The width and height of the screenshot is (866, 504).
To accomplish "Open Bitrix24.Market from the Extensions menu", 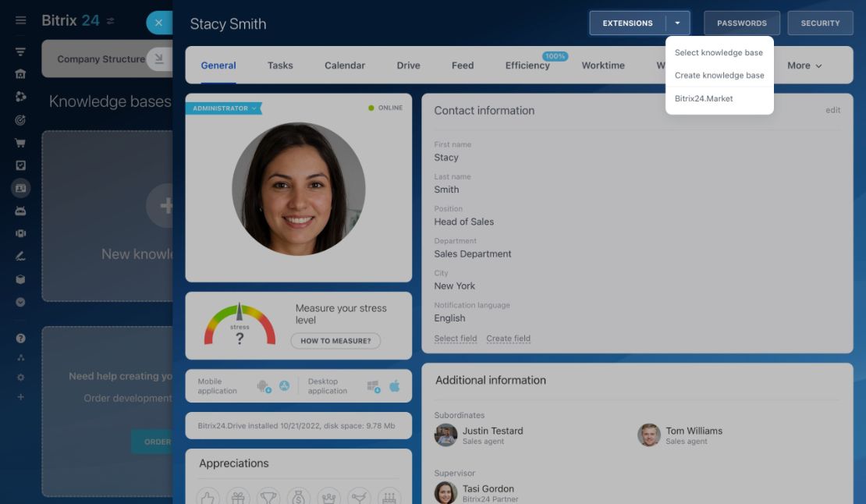I will point(704,98).
